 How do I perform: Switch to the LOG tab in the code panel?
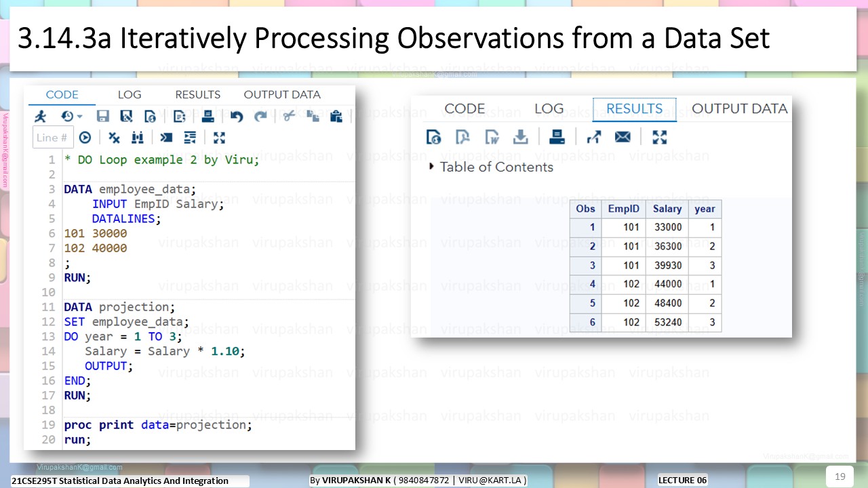click(x=130, y=95)
